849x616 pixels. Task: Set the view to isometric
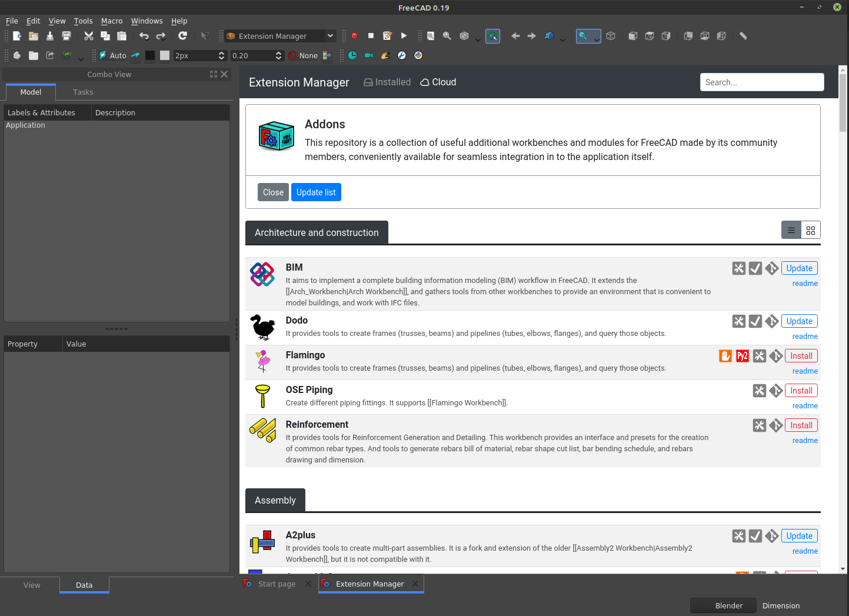[611, 36]
